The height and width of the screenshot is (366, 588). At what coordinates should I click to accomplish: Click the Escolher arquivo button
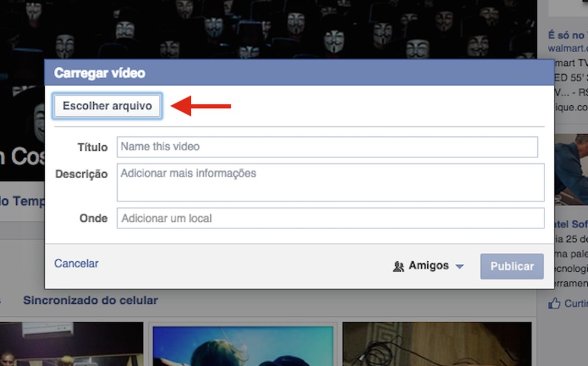pyautogui.click(x=107, y=105)
